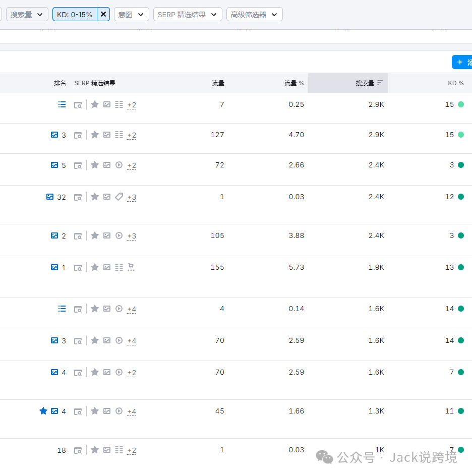This screenshot has width=472, height=476.
Task: Click the blue plus add button
Action: pos(462,62)
